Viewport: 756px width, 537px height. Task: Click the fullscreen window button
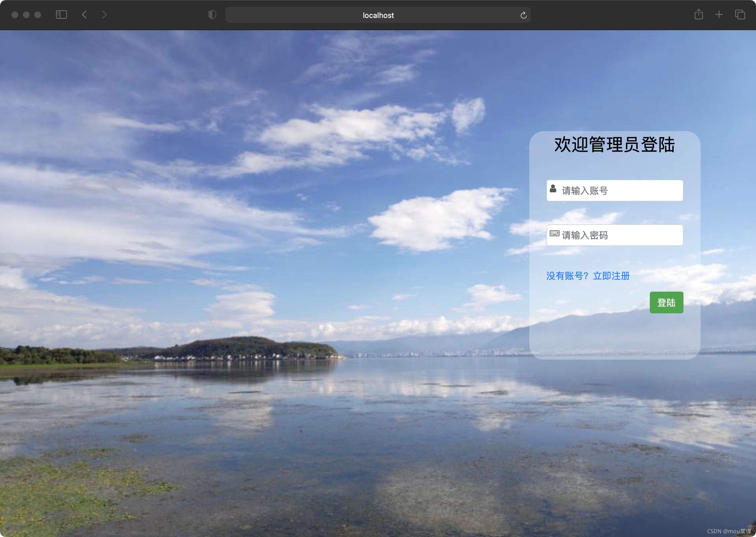coord(38,15)
